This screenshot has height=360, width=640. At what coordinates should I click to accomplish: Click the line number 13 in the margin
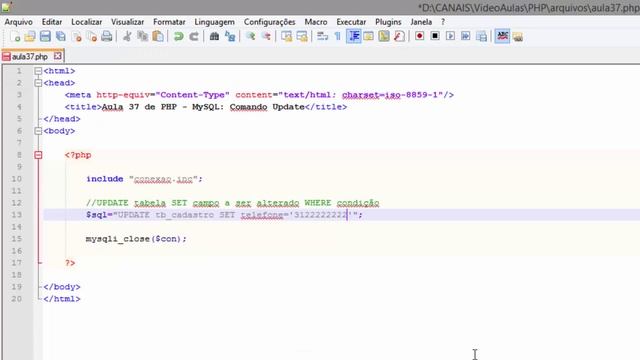pyautogui.click(x=16, y=215)
